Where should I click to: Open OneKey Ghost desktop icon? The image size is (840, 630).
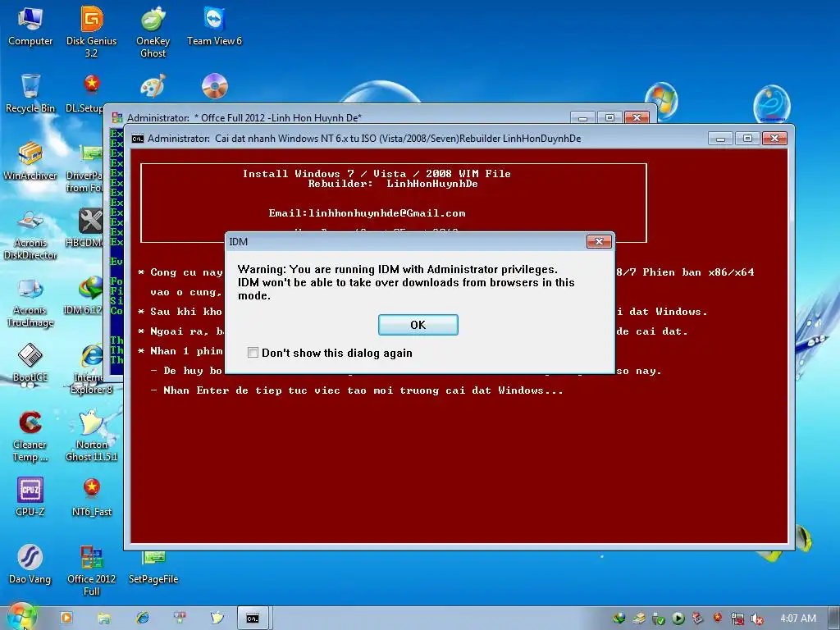[x=153, y=31]
